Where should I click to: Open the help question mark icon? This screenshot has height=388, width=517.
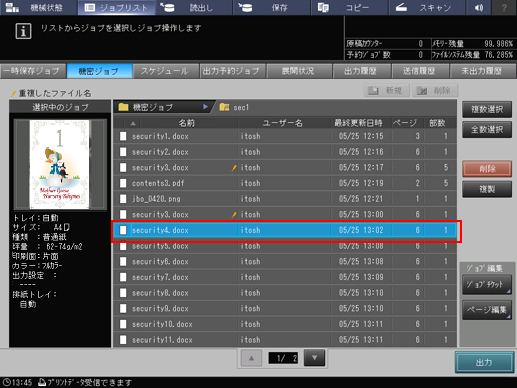click(x=504, y=7)
